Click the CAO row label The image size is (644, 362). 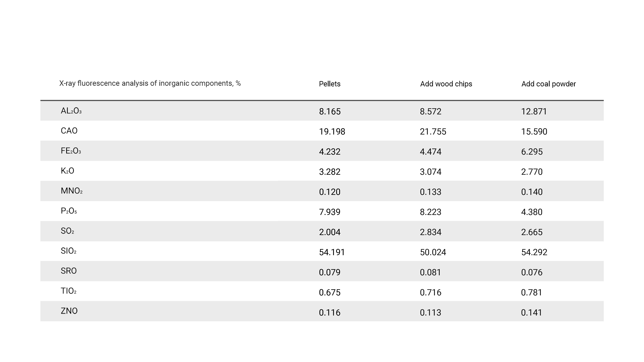click(x=69, y=131)
